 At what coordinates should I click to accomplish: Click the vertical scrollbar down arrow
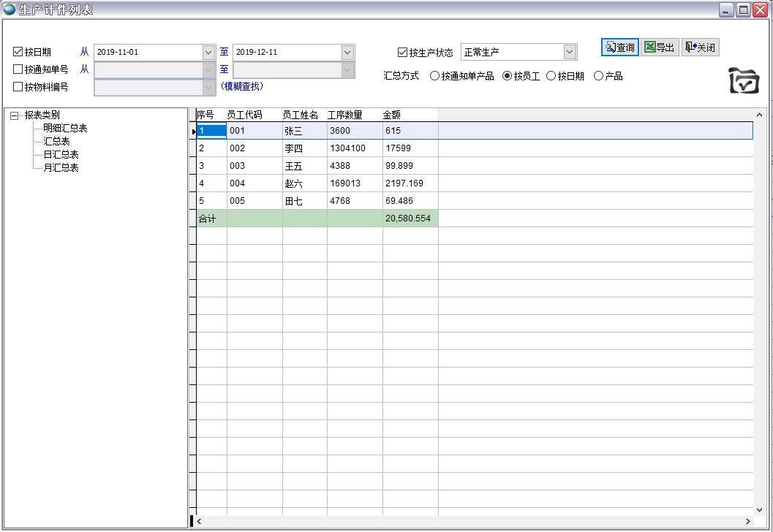coord(759,509)
